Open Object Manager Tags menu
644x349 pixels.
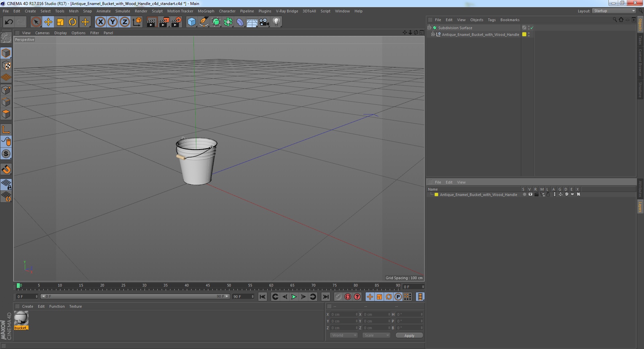click(492, 20)
